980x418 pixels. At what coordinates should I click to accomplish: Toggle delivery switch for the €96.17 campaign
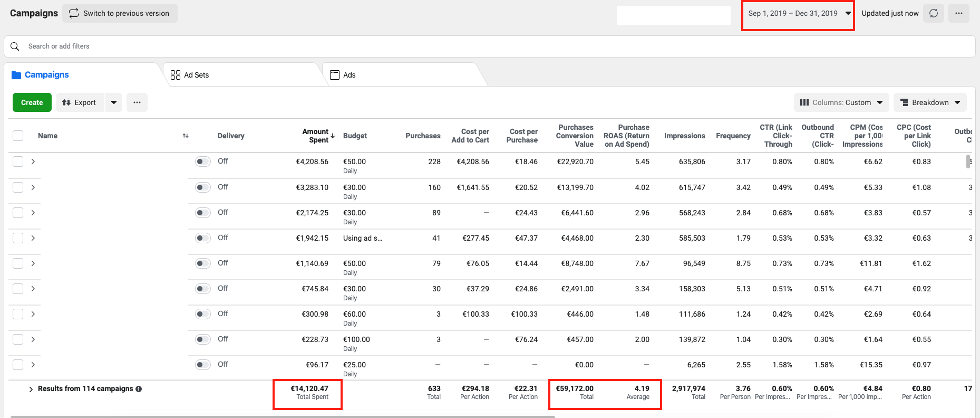click(202, 365)
